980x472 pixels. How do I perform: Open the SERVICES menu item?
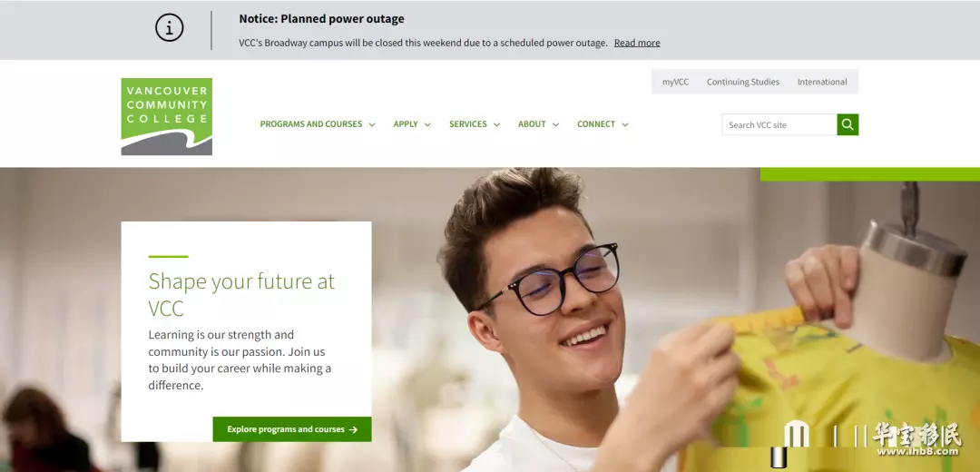[468, 123]
